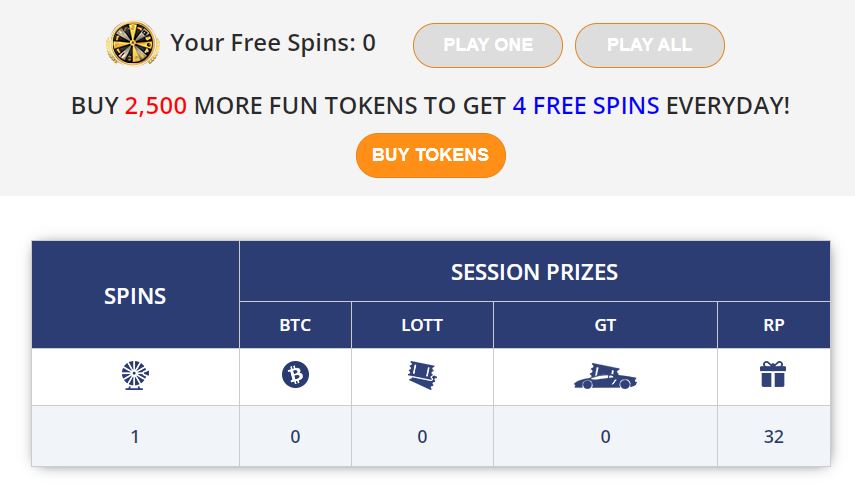Click the sports car Golden Ticket icon
The width and height of the screenshot is (855, 504).
[605, 376]
